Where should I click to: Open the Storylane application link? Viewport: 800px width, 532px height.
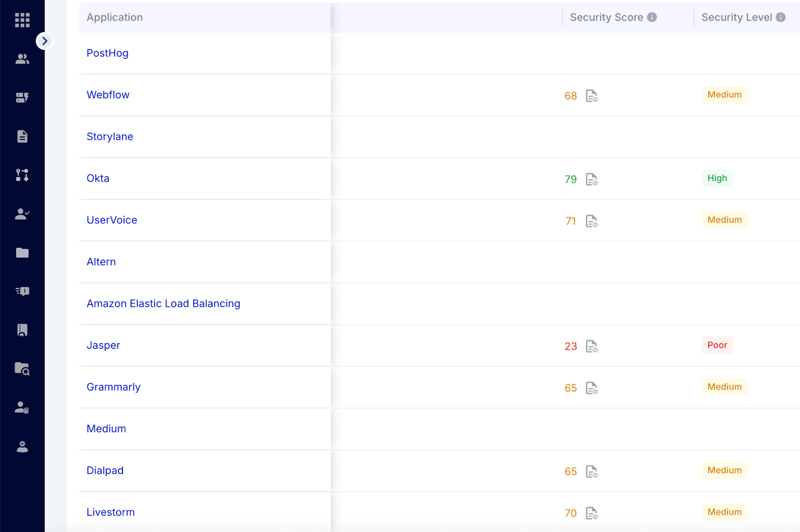click(x=110, y=137)
